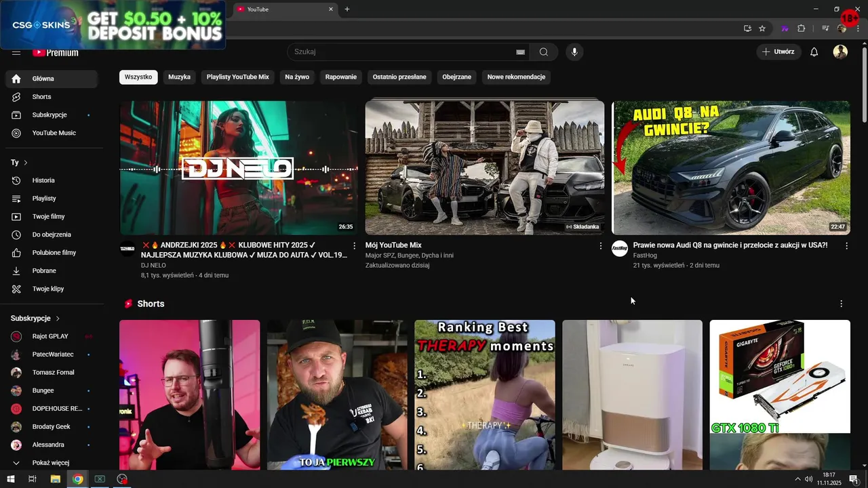Open the Do obejrzenia watch later list

coord(52,235)
